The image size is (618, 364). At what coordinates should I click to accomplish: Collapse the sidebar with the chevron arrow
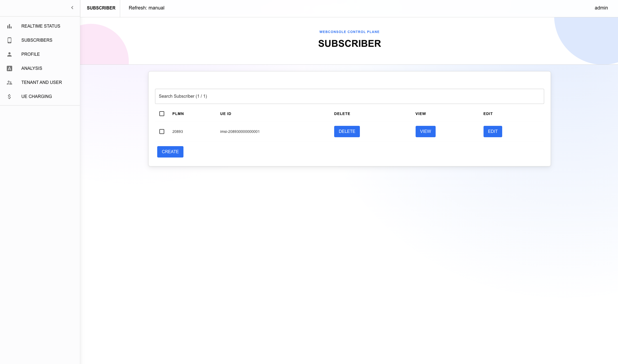(72, 8)
